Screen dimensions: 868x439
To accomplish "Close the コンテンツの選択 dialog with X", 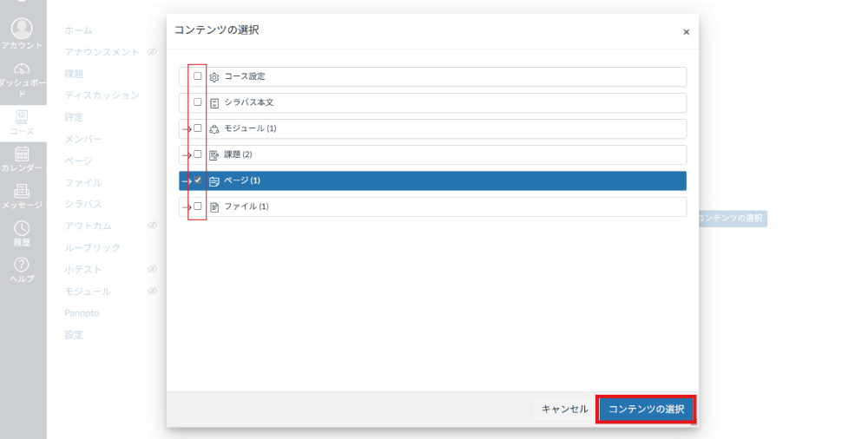I will click(x=686, y=32).
